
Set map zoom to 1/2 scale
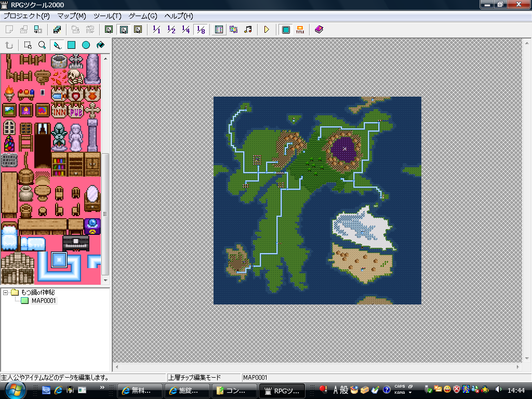pyautogui.click(x=171, y=30)
